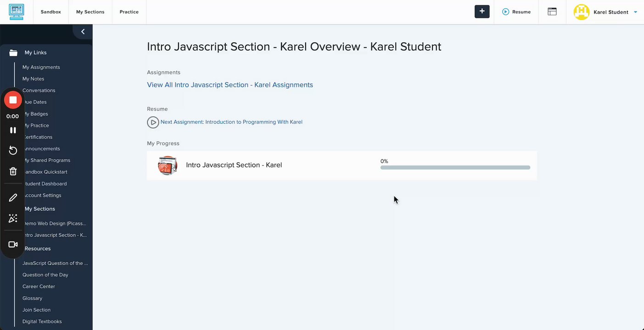Restart the recording with the rewind icon
This screenshot has width=644, height=330.
[x=13, y=151]
